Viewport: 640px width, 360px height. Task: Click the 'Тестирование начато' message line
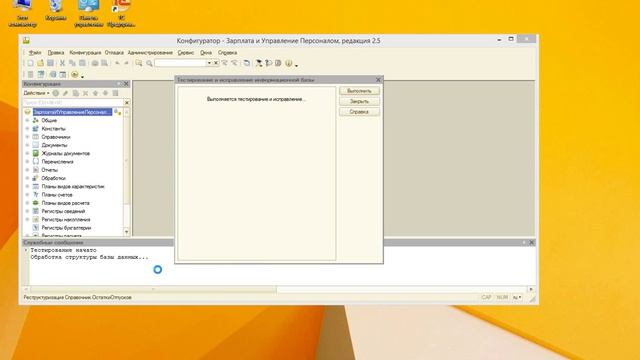coord(63,250)
